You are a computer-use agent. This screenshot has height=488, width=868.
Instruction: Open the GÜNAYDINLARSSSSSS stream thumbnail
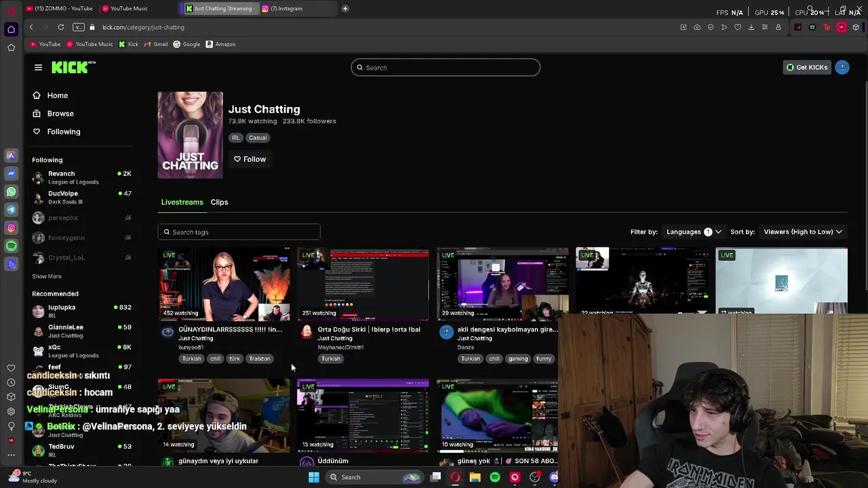tap(224, 284)
